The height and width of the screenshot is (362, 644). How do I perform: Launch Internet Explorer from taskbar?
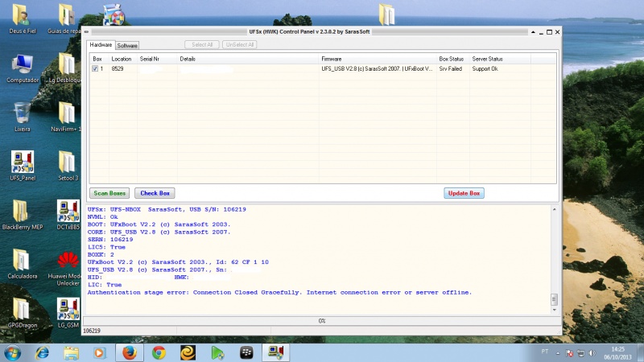click(x=42, y=352)
